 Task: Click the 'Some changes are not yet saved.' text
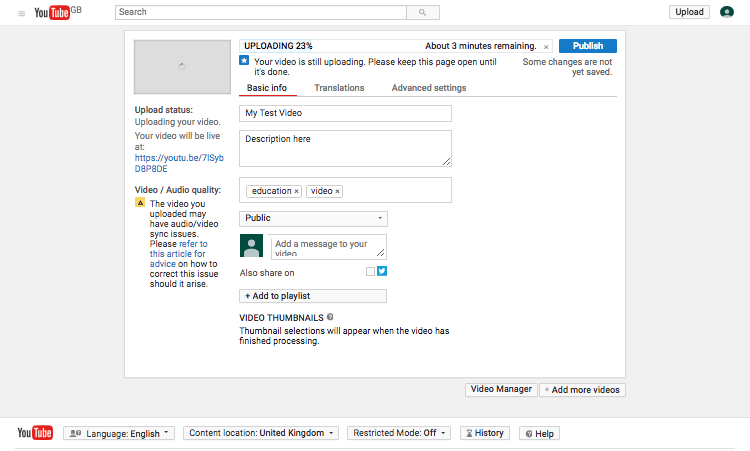567,67
